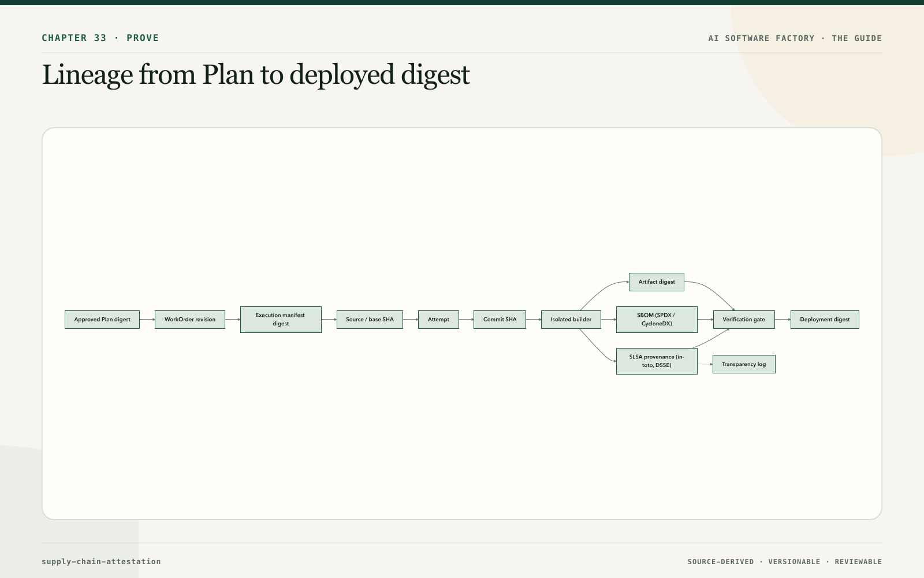Image resolution: width=924 pixels, height=578 pixels.
Task: Select the Attempt node
Action: pyautogui.click(x=438, y=320)
